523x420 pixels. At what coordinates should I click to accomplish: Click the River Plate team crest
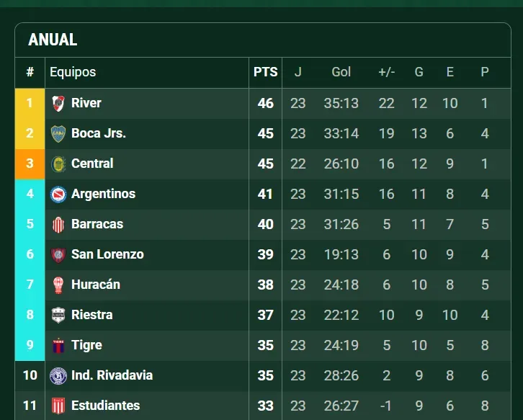point(58,103)
